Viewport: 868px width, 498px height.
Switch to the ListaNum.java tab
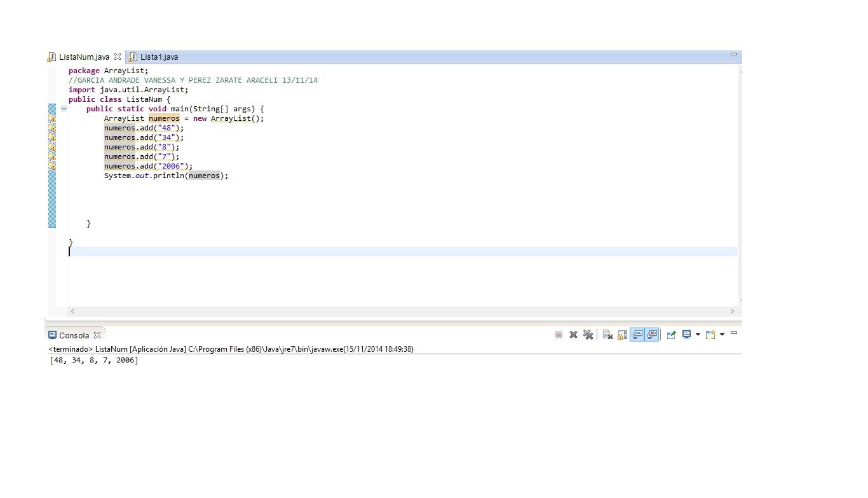coord(84,57)
